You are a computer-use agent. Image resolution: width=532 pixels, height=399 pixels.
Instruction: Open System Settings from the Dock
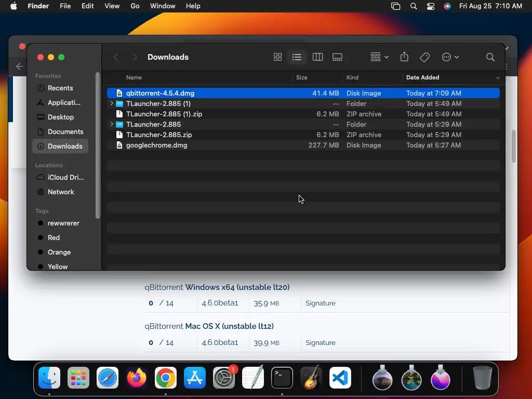pos(224,378)
